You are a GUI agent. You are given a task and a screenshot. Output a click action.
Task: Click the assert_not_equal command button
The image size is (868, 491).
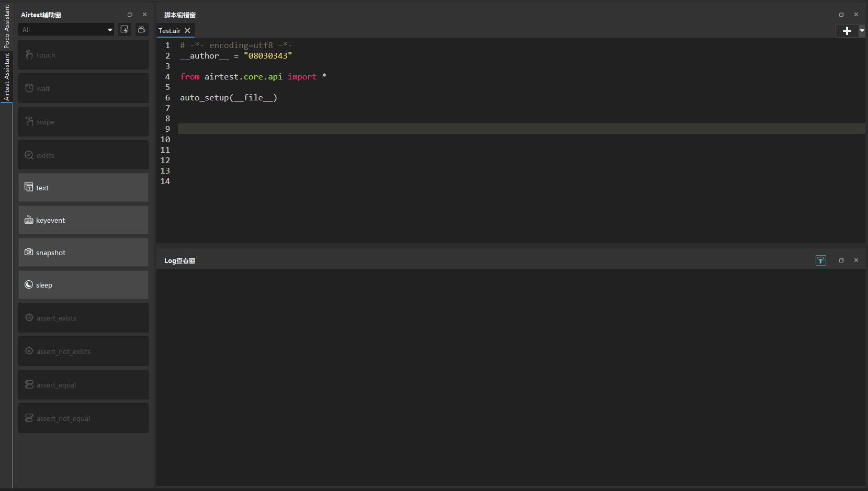click(x=83, y=418)
